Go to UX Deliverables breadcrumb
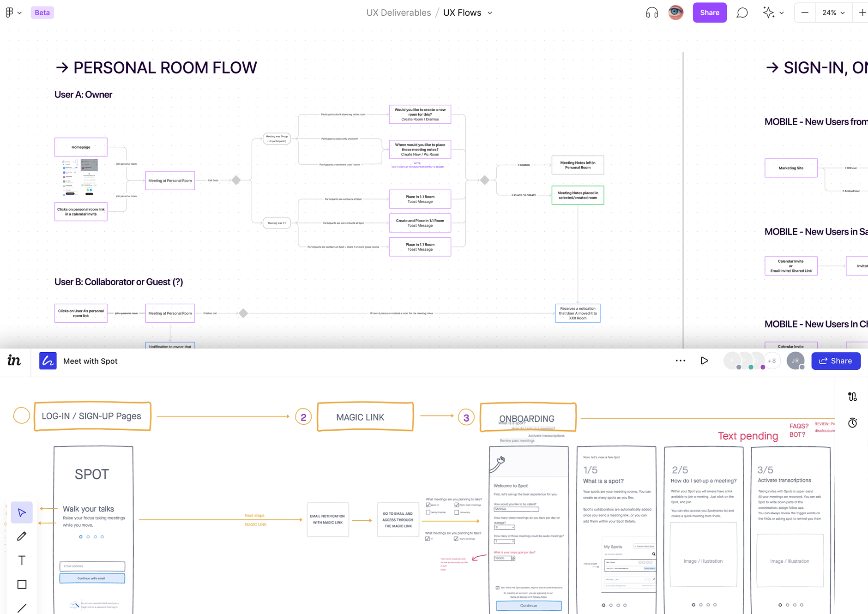Screen dimensions: 868x614 [398, 12]
